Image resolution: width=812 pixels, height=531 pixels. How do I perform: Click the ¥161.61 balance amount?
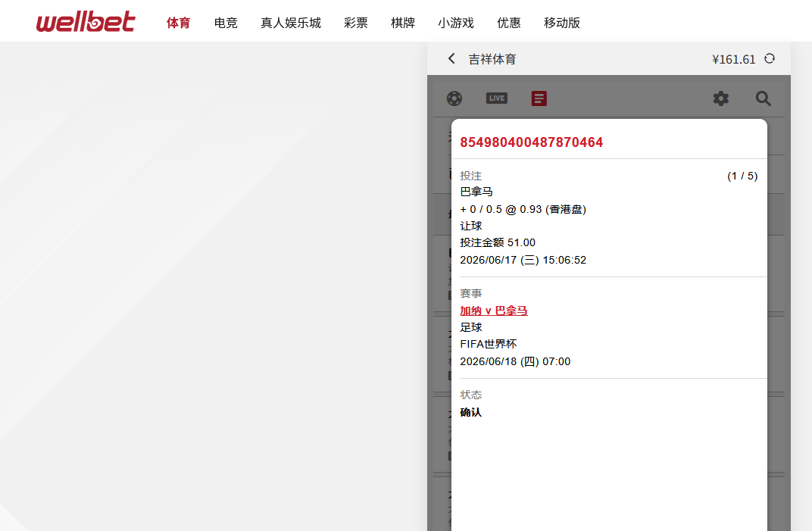(x=734, y=60)
